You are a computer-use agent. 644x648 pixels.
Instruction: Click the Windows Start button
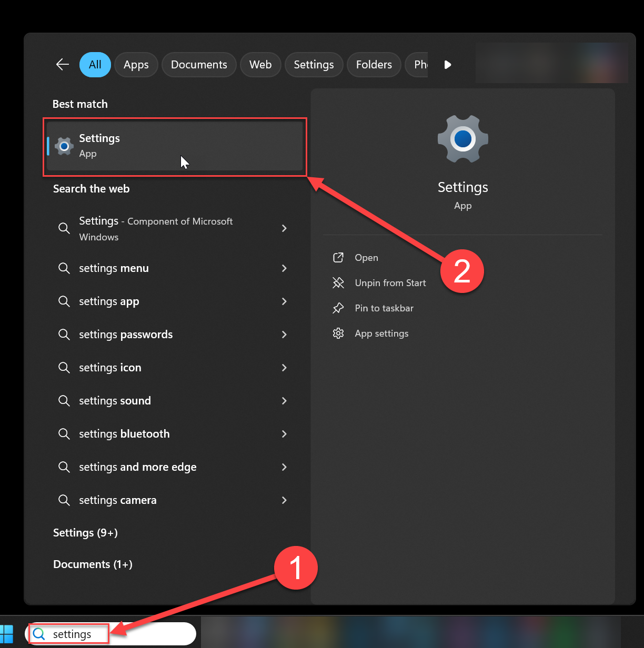[x=7, y=633]
